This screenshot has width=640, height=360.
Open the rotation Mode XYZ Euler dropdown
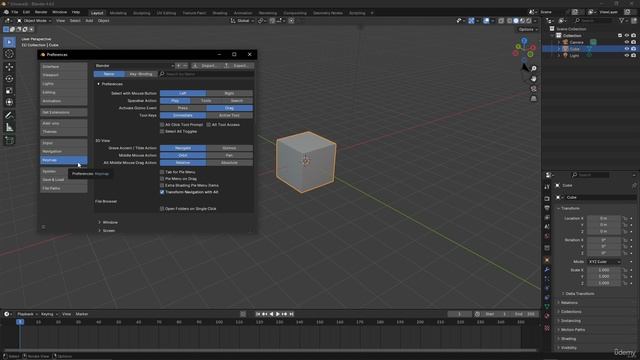tap(604, 262)
